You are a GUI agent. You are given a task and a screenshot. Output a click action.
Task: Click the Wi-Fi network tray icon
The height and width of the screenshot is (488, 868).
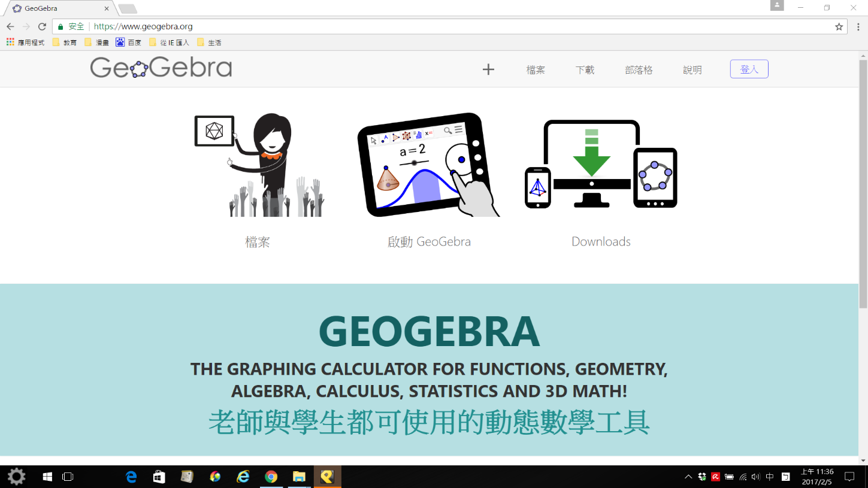[743, 477]
